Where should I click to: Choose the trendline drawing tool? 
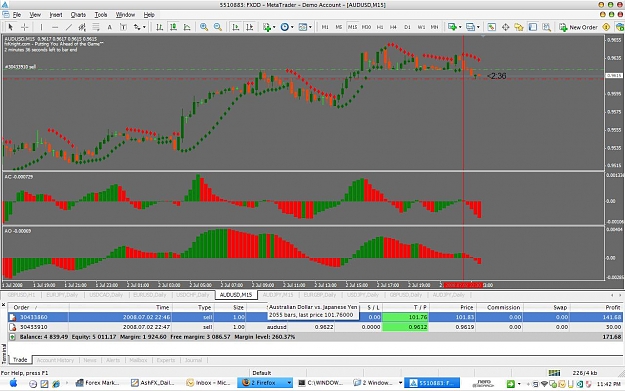69,27
